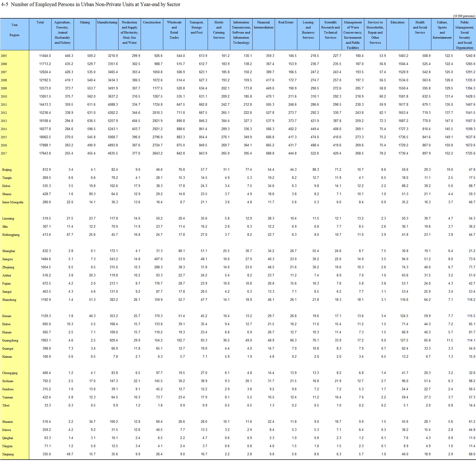Select the Hebei row label
476x468 pixels.
click(x=6, y=186)
